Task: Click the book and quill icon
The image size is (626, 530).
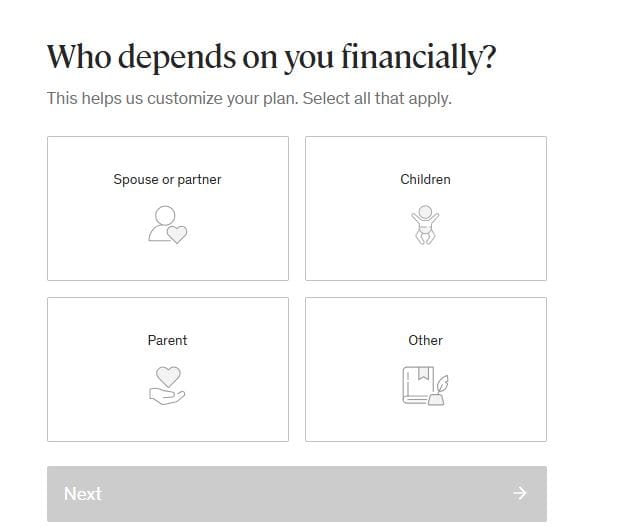Action: coord(424,386)
